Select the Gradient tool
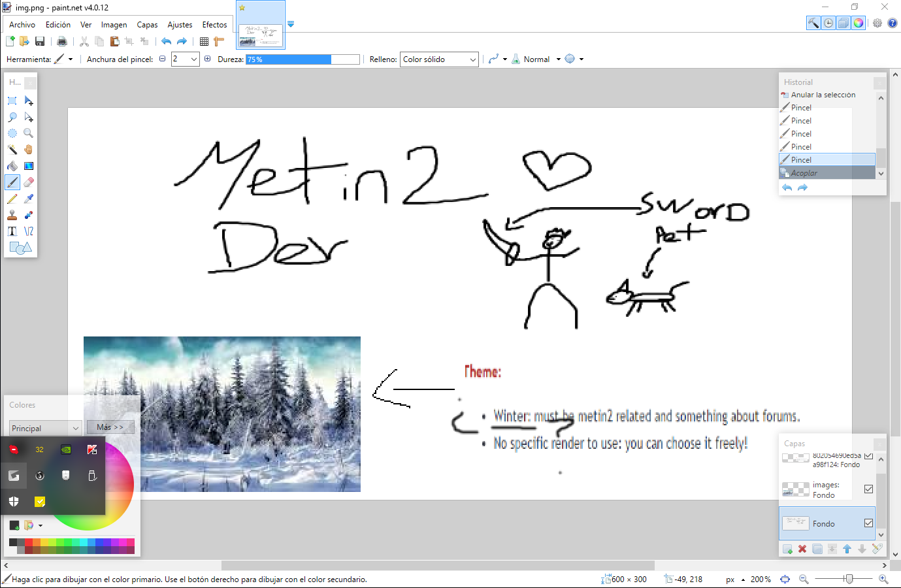 (29, 166)
